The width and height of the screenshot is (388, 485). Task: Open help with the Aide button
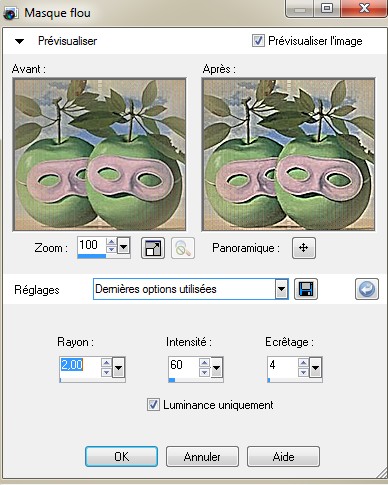pyautogui.click(x=283, y=456)
